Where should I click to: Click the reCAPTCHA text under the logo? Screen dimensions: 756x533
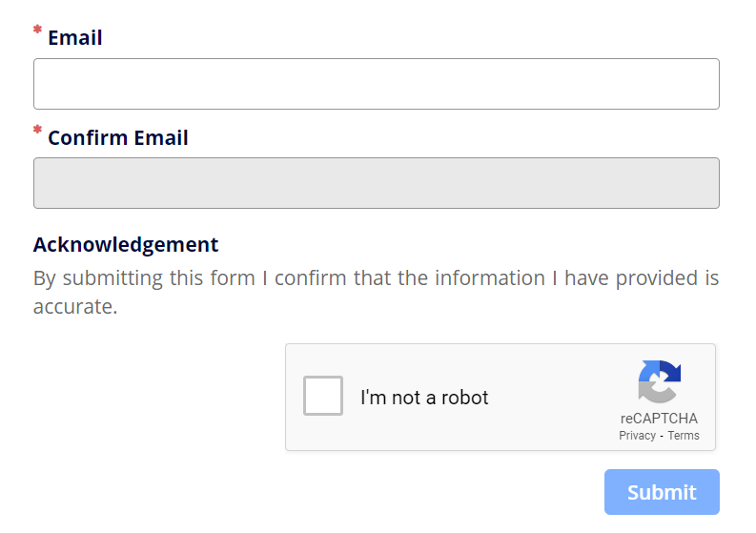coord(659,419)
